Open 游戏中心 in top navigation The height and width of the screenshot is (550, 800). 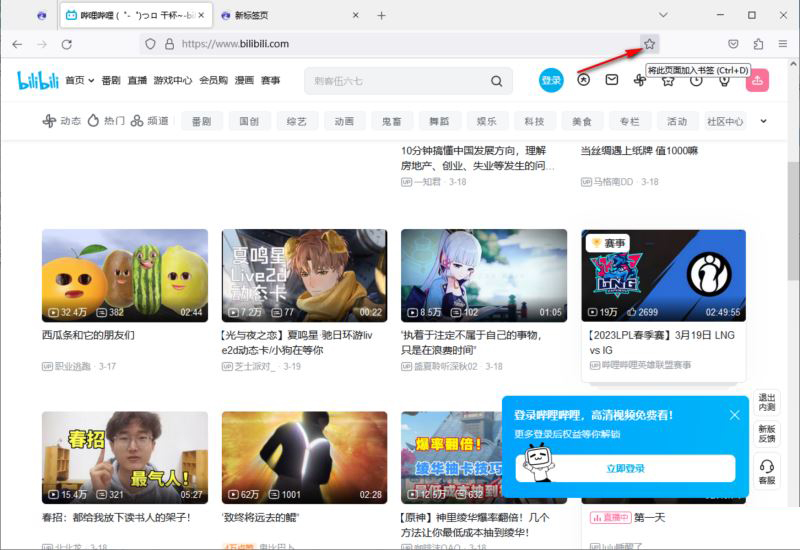(x=173, y=80)
